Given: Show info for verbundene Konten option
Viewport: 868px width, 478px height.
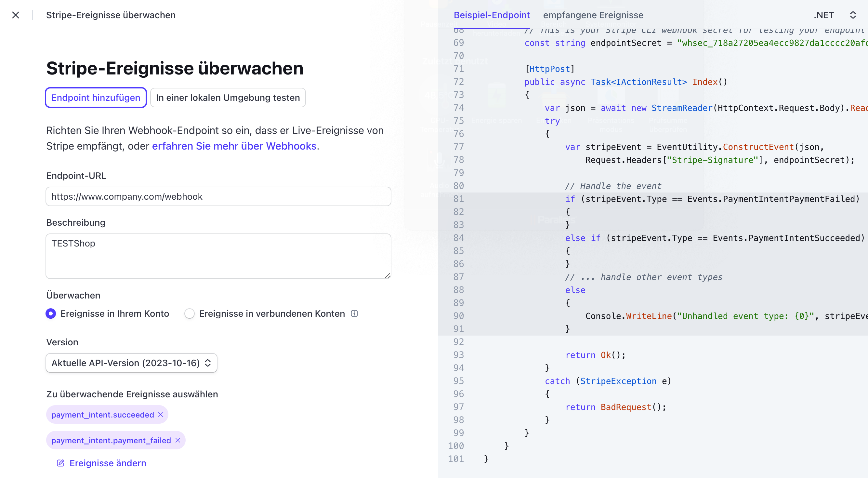Looking at the screenshot, I should point(354,313).
